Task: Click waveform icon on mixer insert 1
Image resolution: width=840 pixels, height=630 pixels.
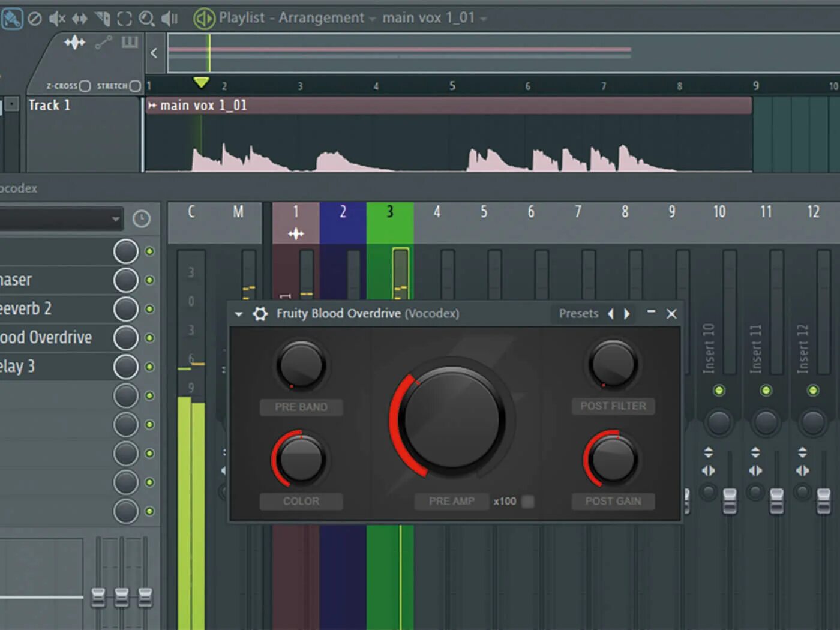Action: 296,233
